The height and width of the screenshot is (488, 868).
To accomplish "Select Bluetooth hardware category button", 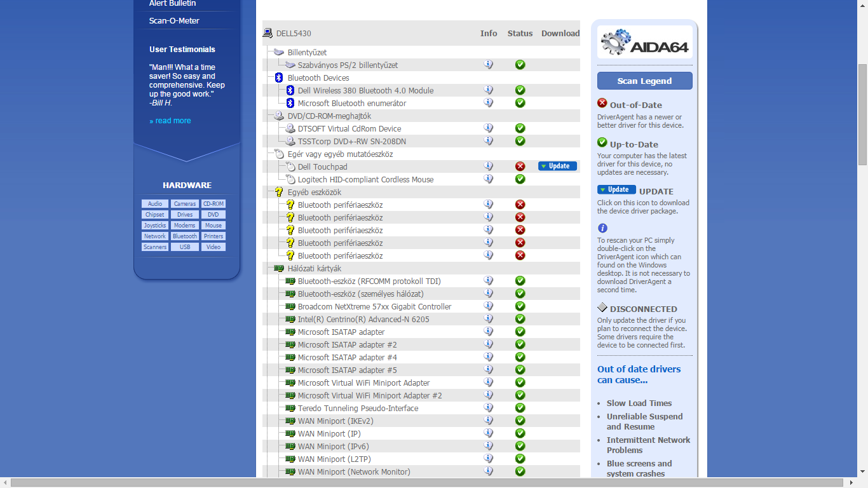I will pos(185,236).
